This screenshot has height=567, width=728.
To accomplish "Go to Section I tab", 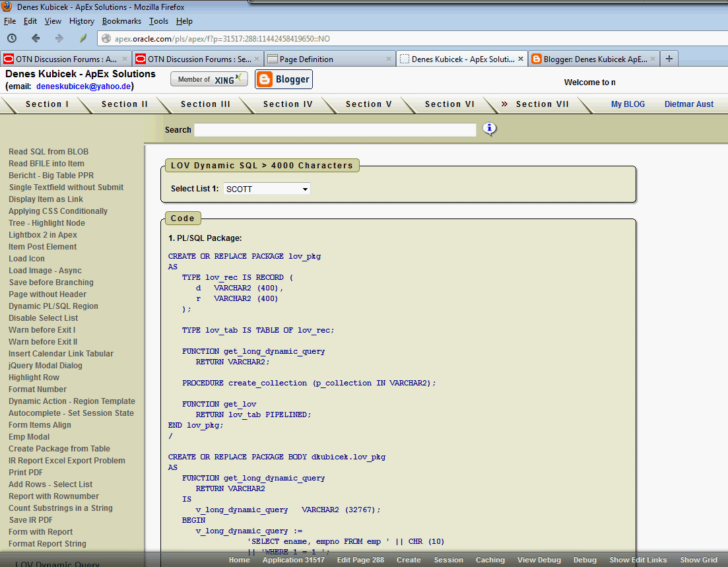I will coord(47,104).
